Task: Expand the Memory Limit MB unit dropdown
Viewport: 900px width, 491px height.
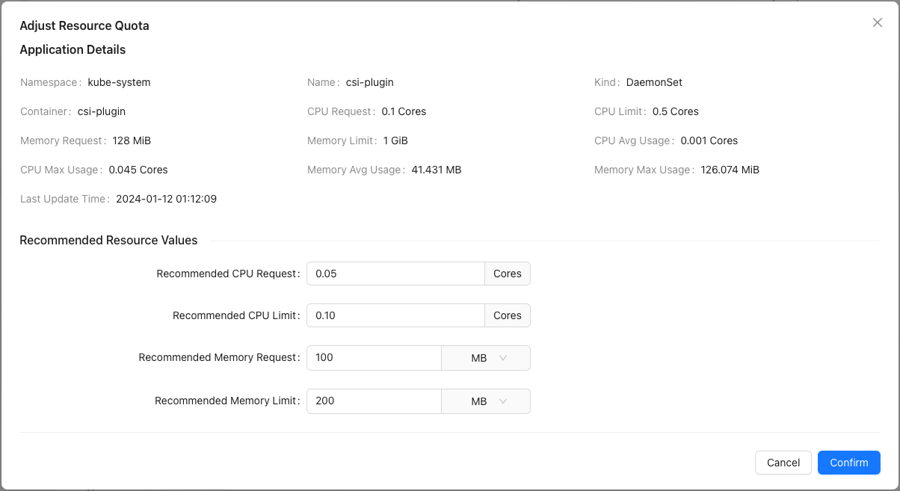Action: click(x=486, y=401)
